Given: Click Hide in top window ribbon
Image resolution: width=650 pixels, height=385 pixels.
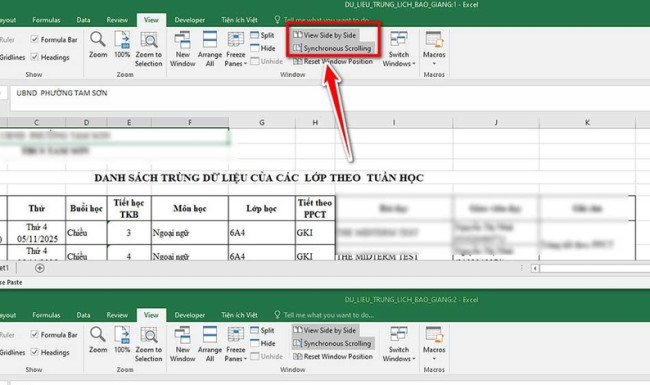Looking at the screenshot, I should coord(263,48).
